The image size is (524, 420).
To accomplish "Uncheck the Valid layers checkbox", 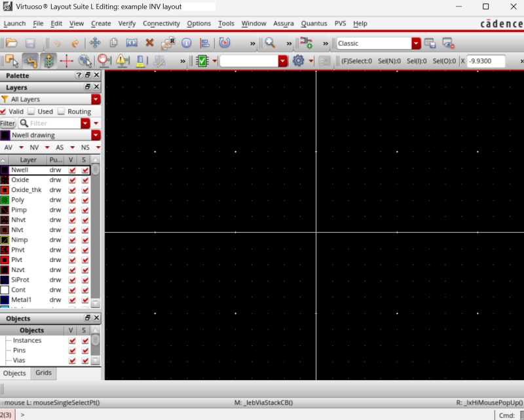I will (x=5, y=111).
